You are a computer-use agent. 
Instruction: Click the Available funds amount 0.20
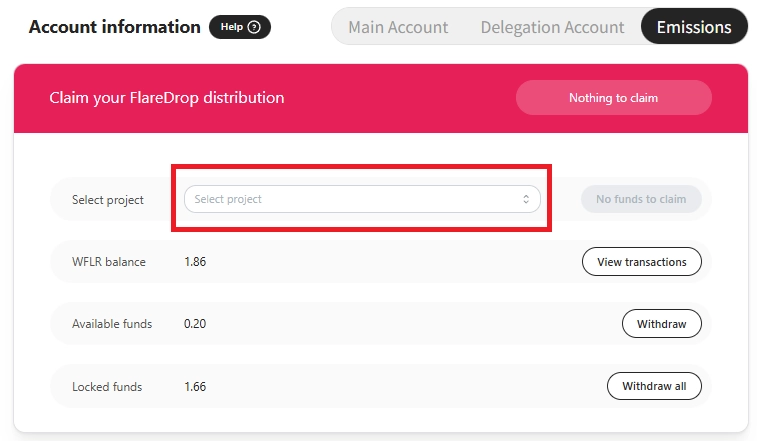click(195, 324)
